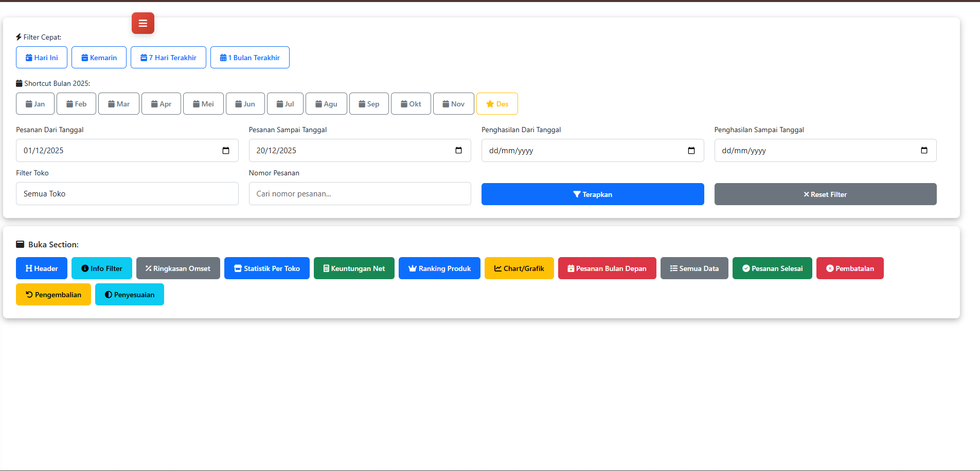Open the Pengembalian section
The image size is (980, 471).
tap(54, 295)
